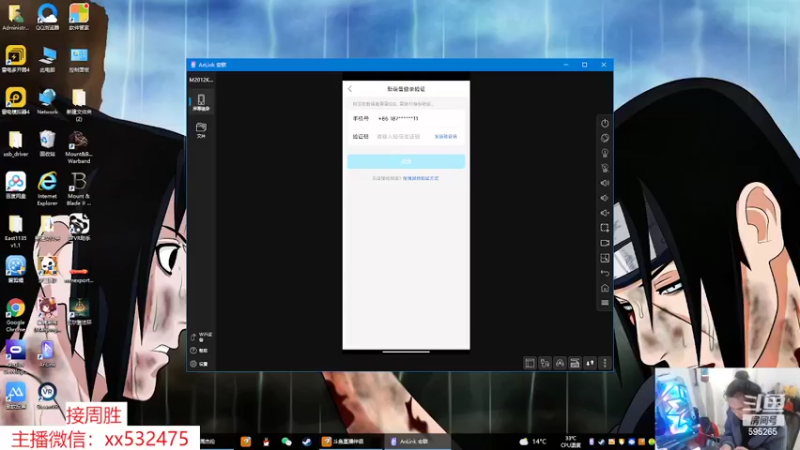The width and height of the screenshot is (800, 450).
Task: Click the fourth icon in AirLink bottom toolbar
Action: point(574,363)
